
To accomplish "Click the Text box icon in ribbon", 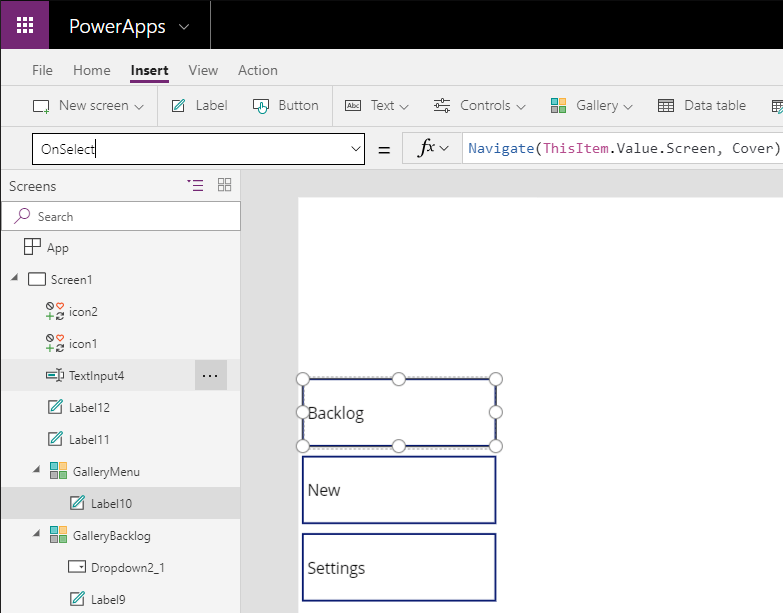I will tap(353, 106).
